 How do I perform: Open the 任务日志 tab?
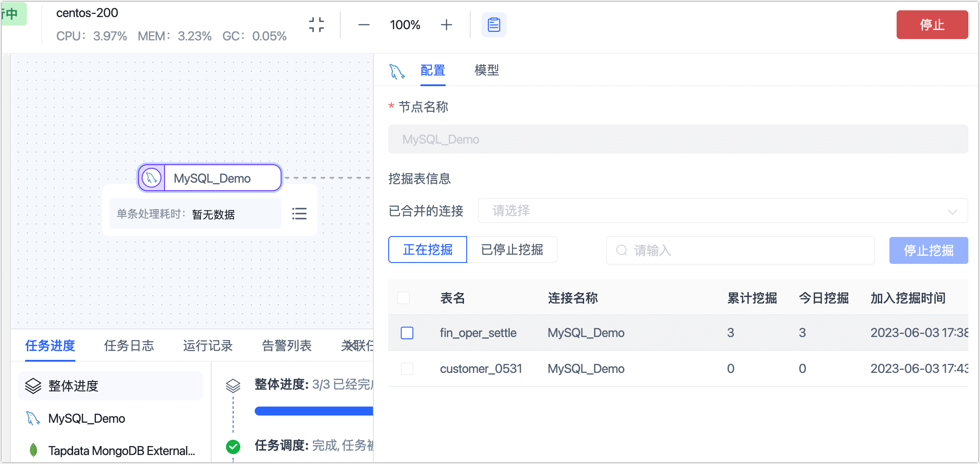coord(129,346)
